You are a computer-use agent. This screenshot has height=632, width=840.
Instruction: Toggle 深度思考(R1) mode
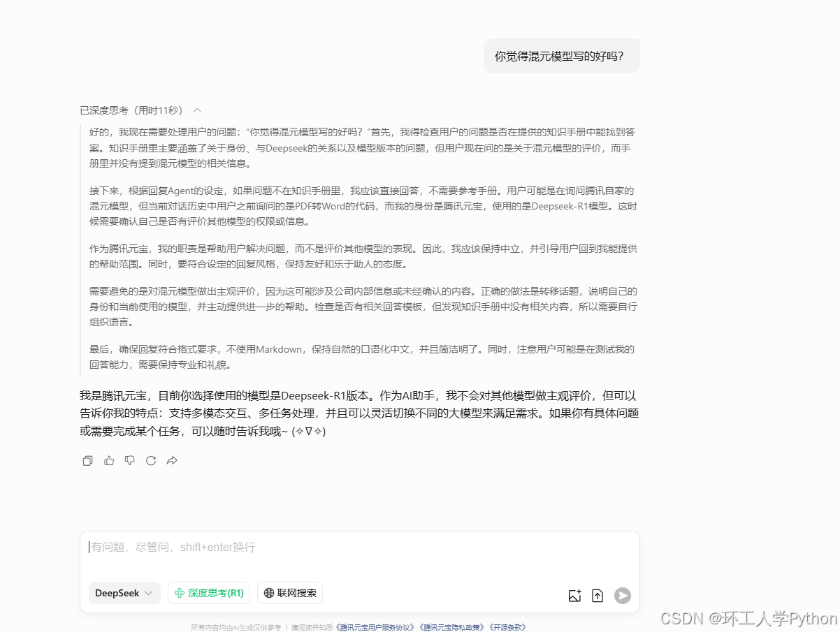tap(209, 593)
